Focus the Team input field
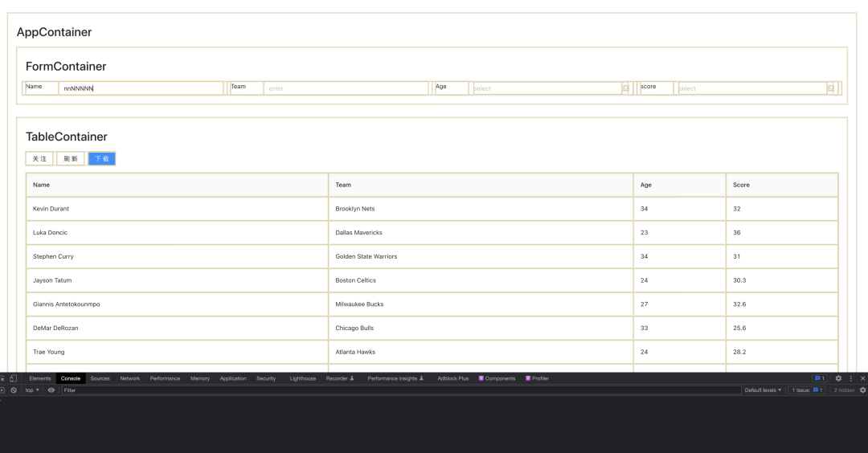 [346, 88]
